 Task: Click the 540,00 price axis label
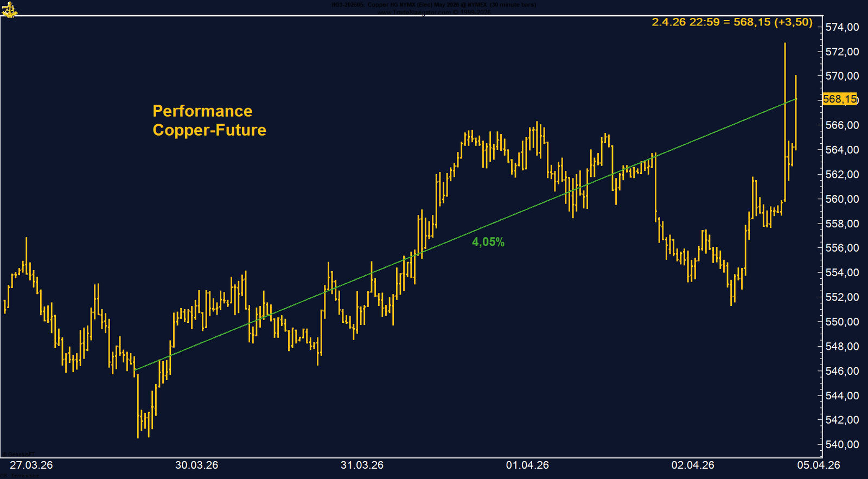pos(842,445)
